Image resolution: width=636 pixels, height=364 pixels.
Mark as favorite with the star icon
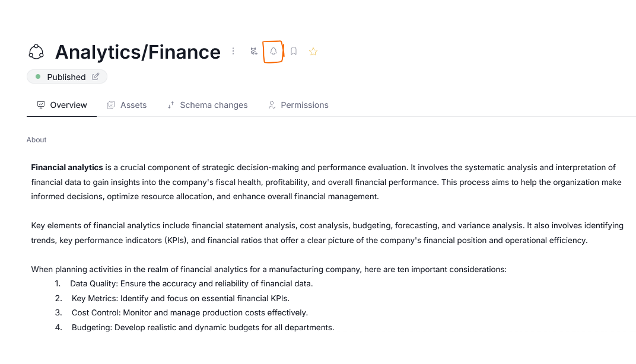(313, 52)
